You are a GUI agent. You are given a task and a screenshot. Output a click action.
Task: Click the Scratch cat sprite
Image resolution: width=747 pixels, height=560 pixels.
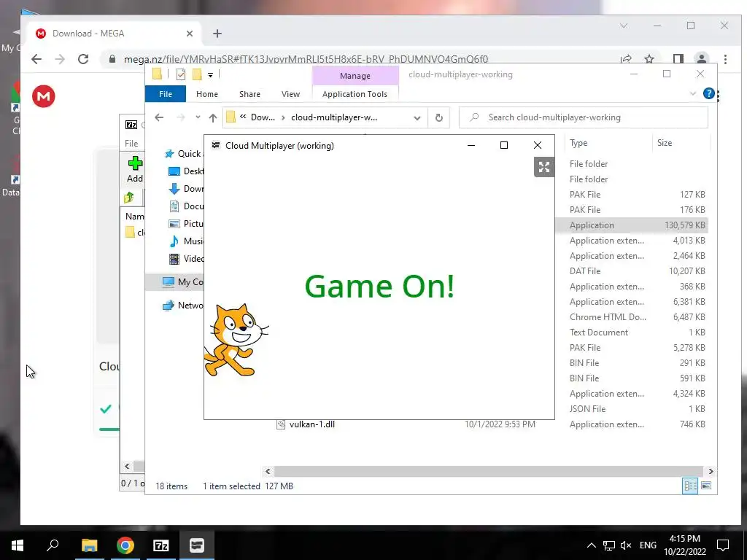pyautogui.click(x=236, y=340)
